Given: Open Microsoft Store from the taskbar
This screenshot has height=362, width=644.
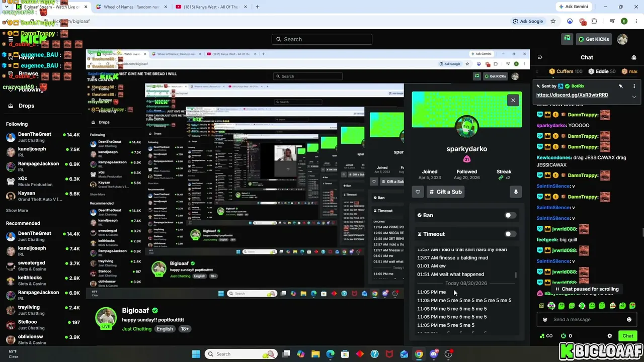Looking at the screenshot, I should pos(345,354).
